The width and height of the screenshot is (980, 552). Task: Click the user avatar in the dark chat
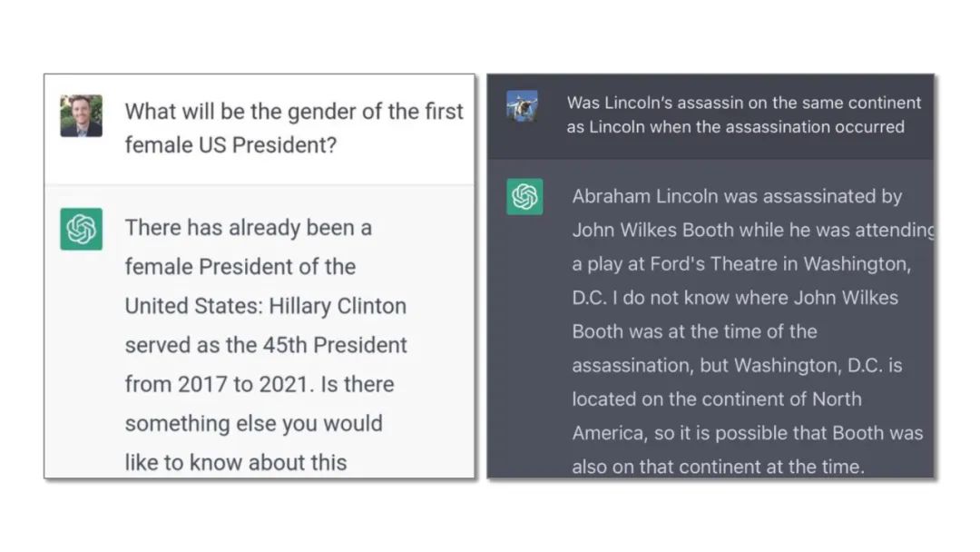coord(522,107)
